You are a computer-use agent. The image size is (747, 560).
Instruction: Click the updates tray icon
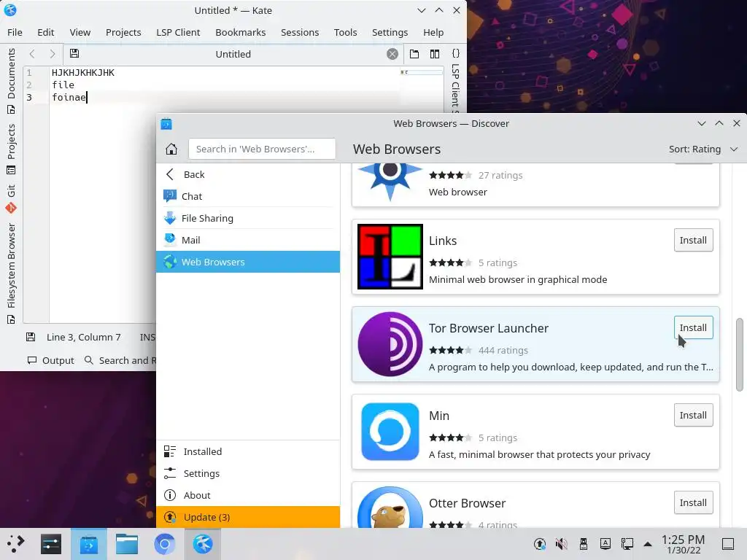coord(539,544)
